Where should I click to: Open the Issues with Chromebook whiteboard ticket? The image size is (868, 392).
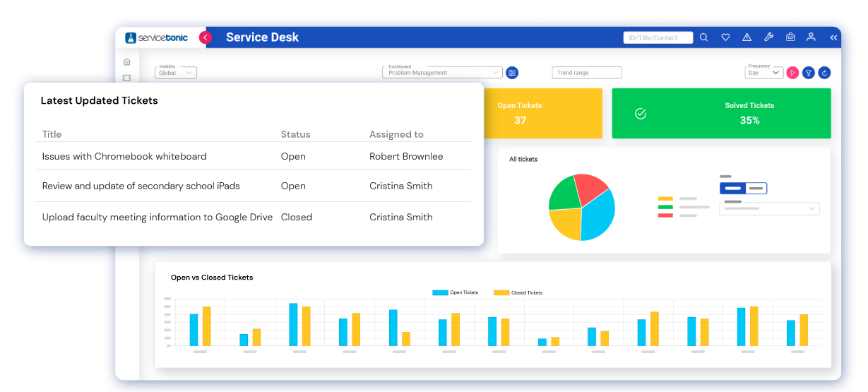[x=124, y=156]
